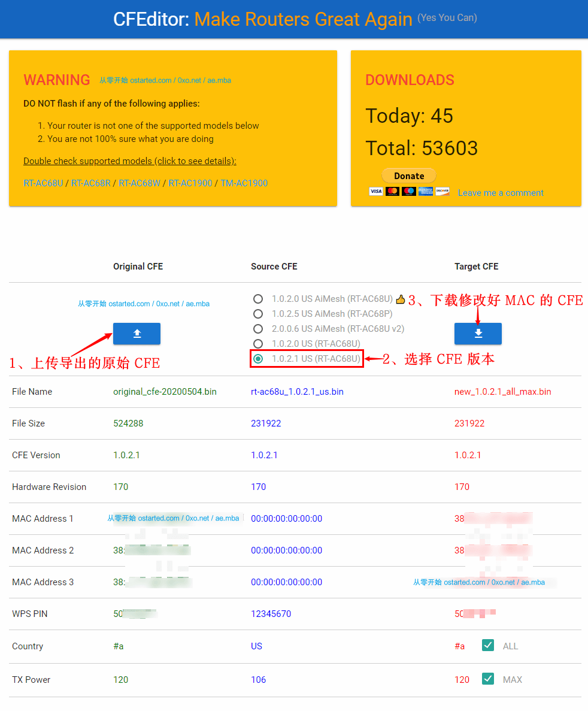Upload the original CFE file

click(x=137, y=334)
